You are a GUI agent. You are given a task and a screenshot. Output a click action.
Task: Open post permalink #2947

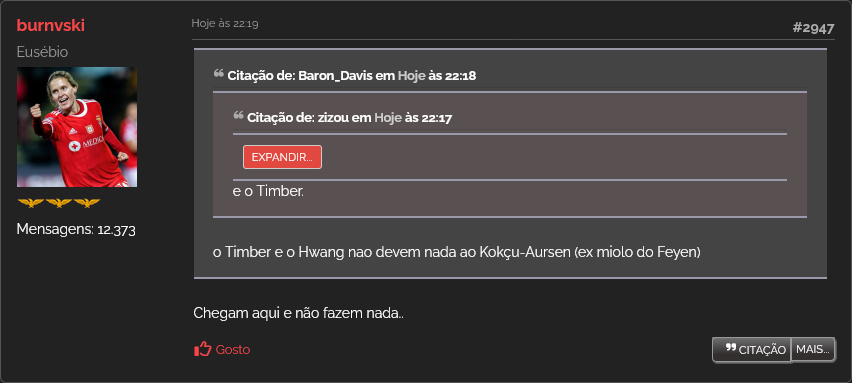pyautogui.click(x=813, y=28)
